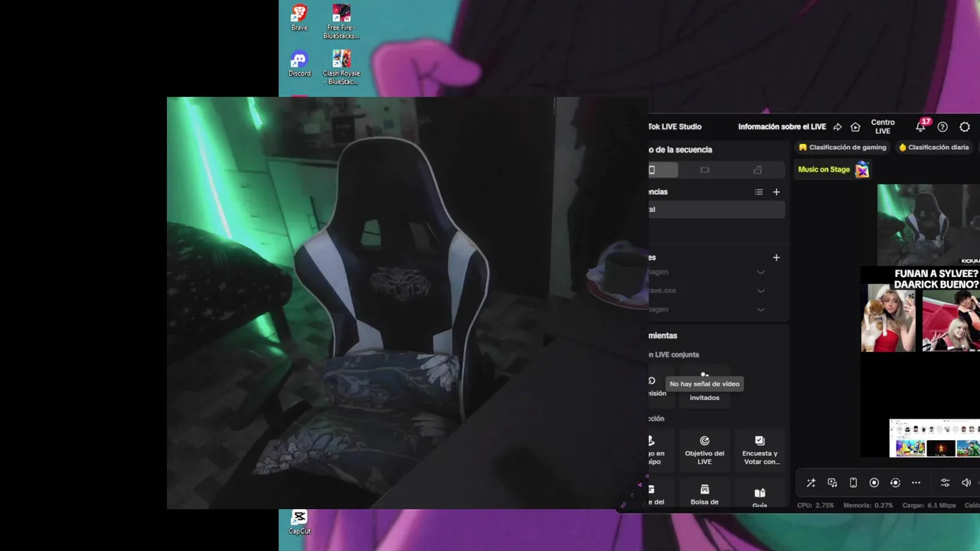Click the CPU 2.75% status entry
980x551 pixels.
(815, 505)
